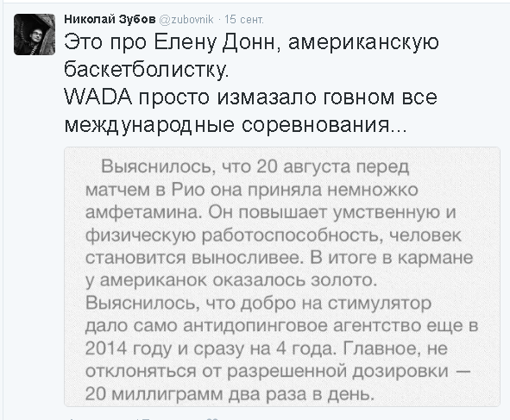Click the tweet line ending with соревнования...
This screenshot has width=510, height=420.
(x=236, y=125)
